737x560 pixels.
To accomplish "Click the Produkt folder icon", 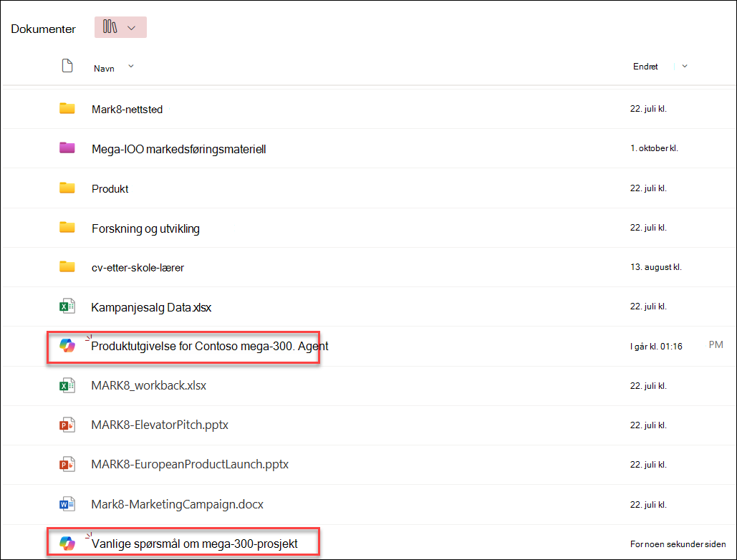I will 67,188.
